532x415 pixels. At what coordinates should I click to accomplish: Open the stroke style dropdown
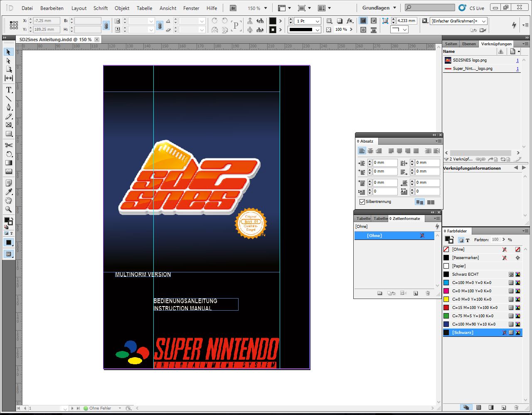[318, 30]
